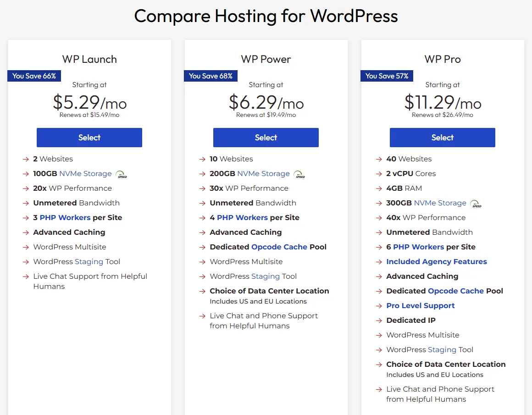Click arrow icon beside 40x WP Performance

click(379, 218)
